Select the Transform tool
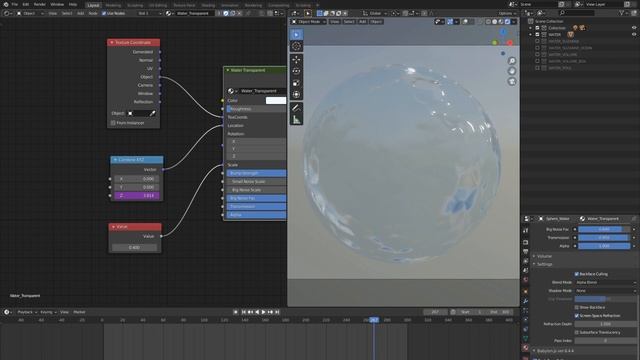This screenshot has width=640, height=360. coord(296,95)
